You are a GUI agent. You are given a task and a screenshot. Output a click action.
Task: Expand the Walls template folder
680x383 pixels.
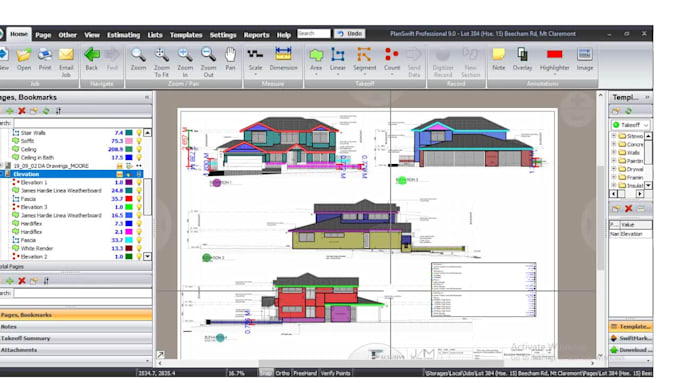[x=614, y=152]
